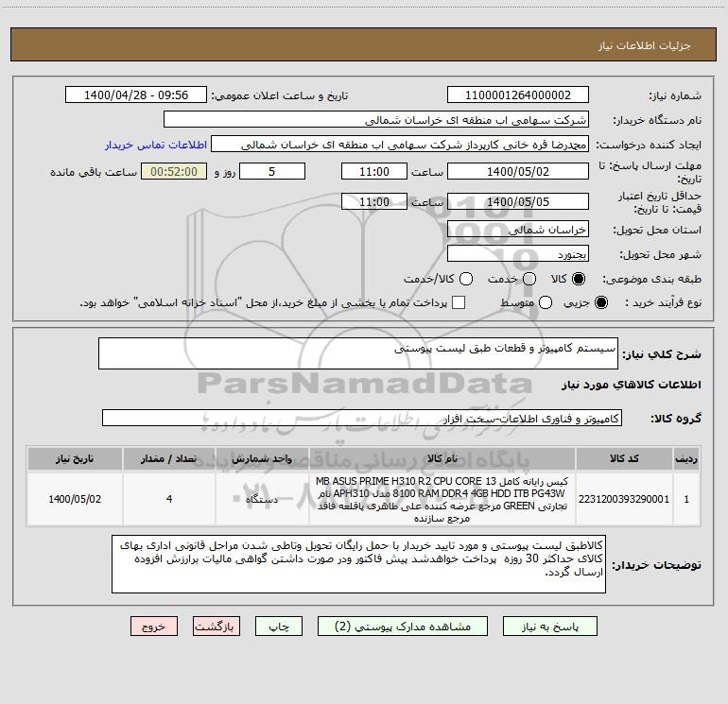This screenshot has height=704, width=728.
Task: Click the price validity date 1400/05/05 field
Action: (518, 201)
